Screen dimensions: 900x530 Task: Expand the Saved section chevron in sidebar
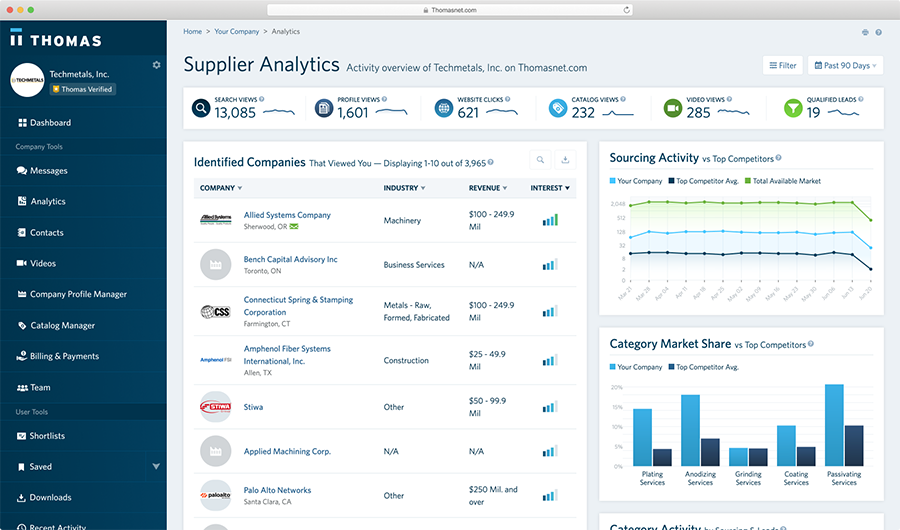click(156, 466)
